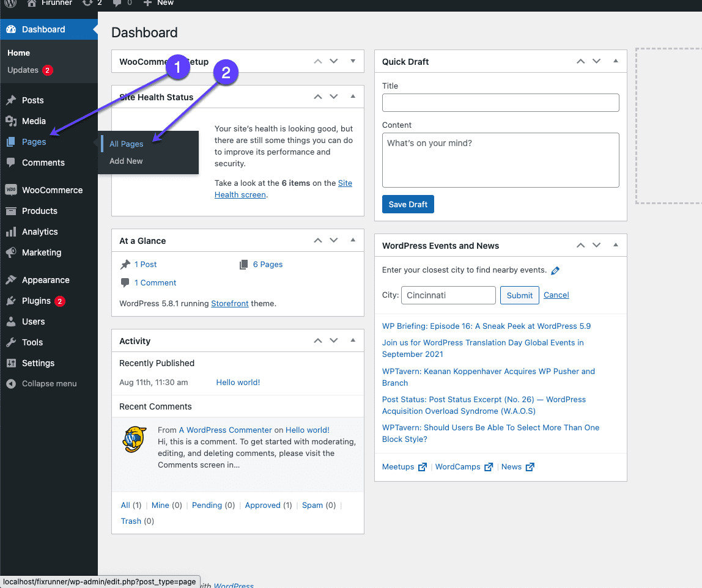Click the Settings sliders icon
This screenshot has height=588, width=702.
[x=11, y=363]
